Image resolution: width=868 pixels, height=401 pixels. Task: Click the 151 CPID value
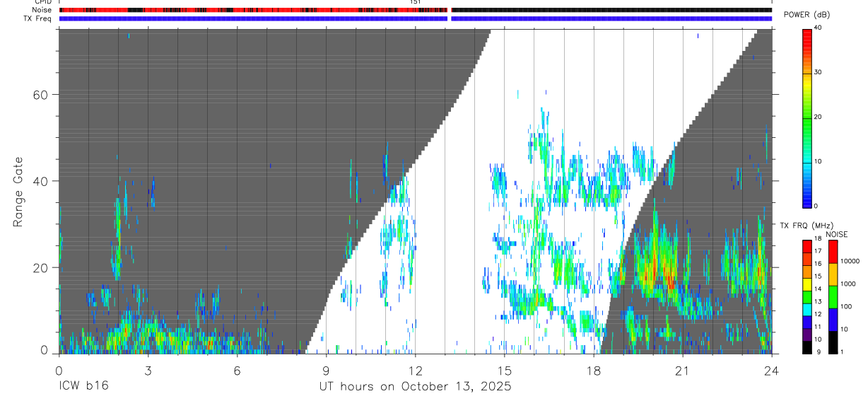tap(416, 2)
